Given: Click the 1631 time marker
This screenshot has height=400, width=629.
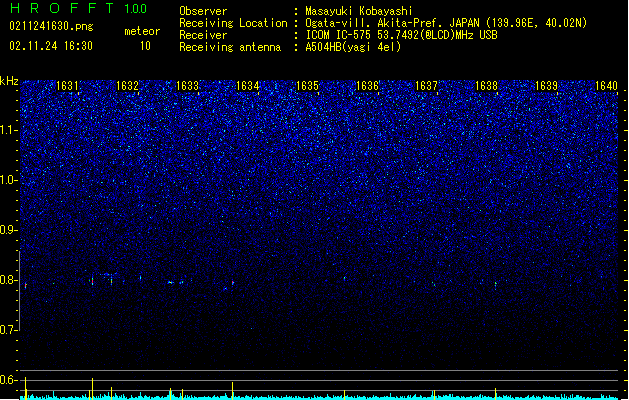Looking at the screenshot, I should pos(67,86).
